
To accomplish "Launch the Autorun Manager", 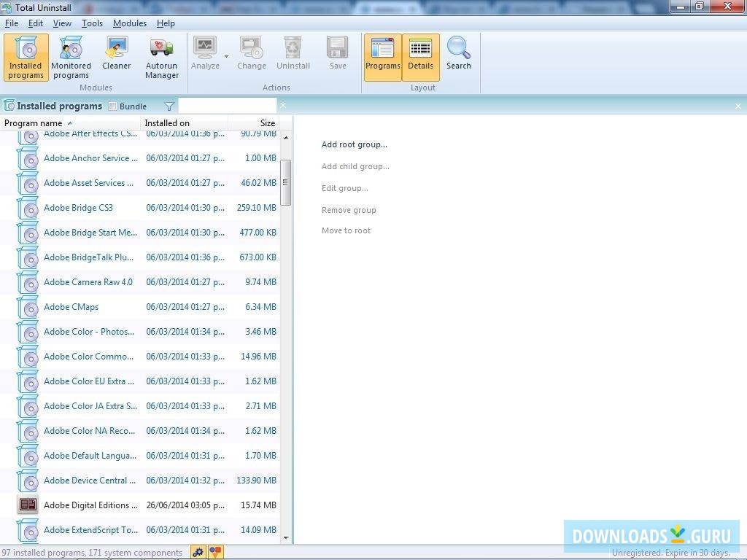I will pyautogui.click(x=162, y=57).
